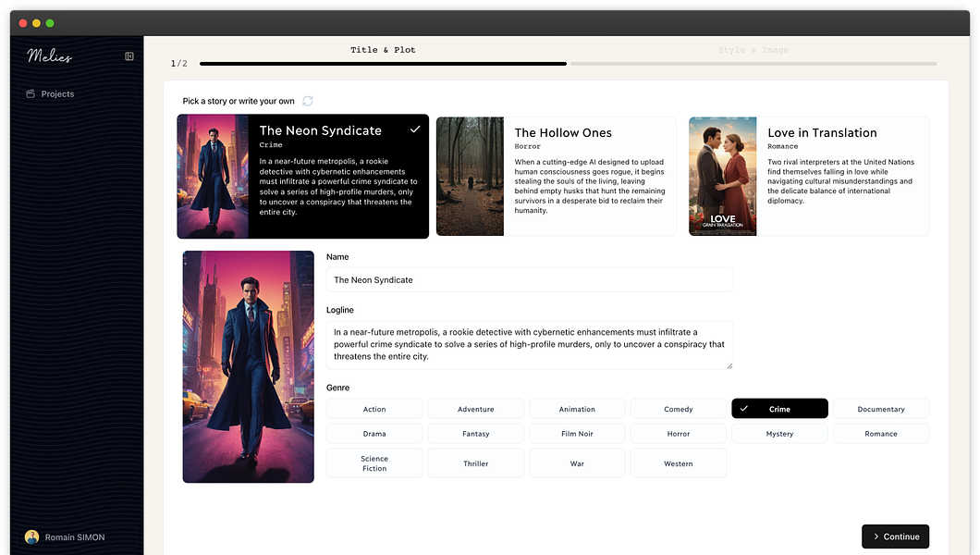Click the Melies logo
Viewport: 980px width, 555px height.
(x=49, y=56)
